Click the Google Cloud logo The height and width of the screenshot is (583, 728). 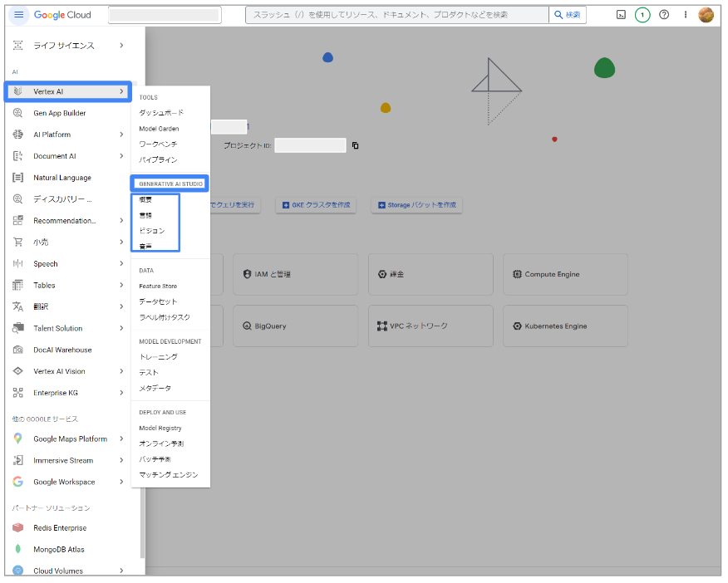pyautogui.click(x=65, y=14)
